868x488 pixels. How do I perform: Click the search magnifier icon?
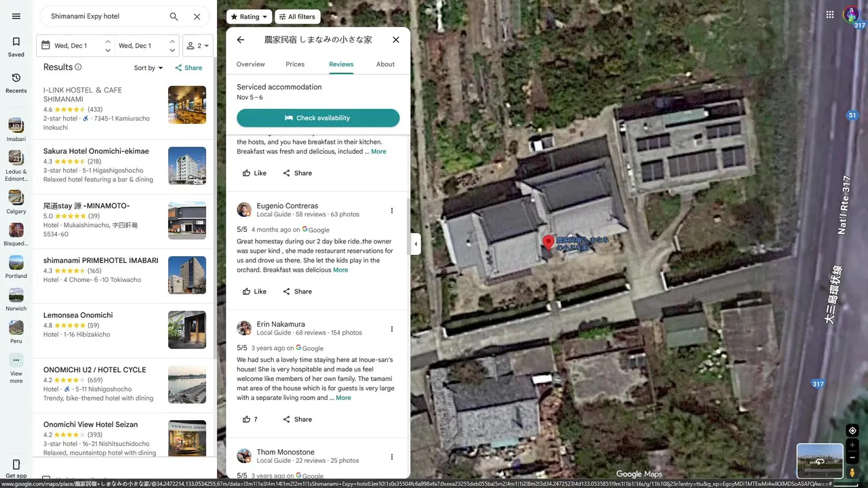click(x=174, y=16)
